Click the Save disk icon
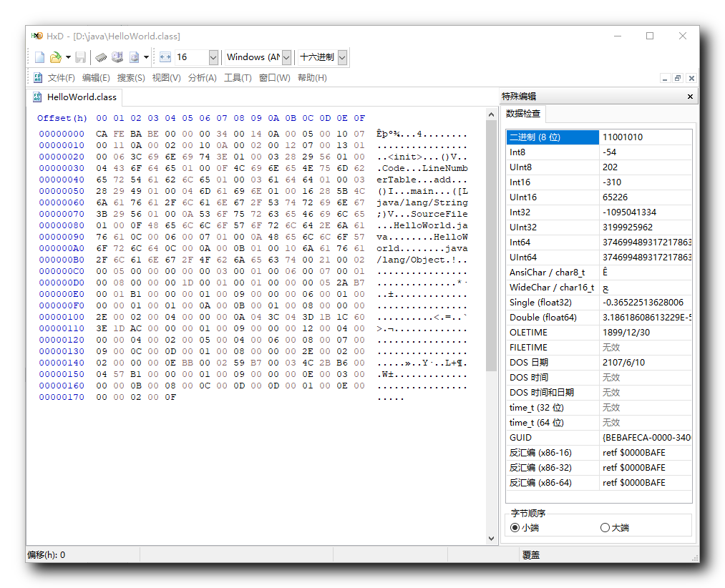 pyautogui.click(x=80, y=57)
